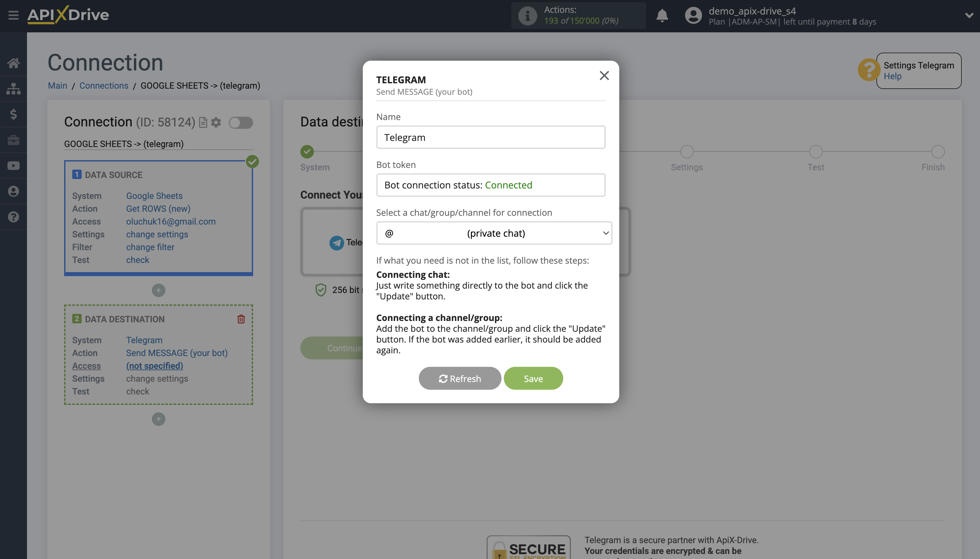Refresh the Telegram chat list
The image size is (980, 559).
[459, 378]
